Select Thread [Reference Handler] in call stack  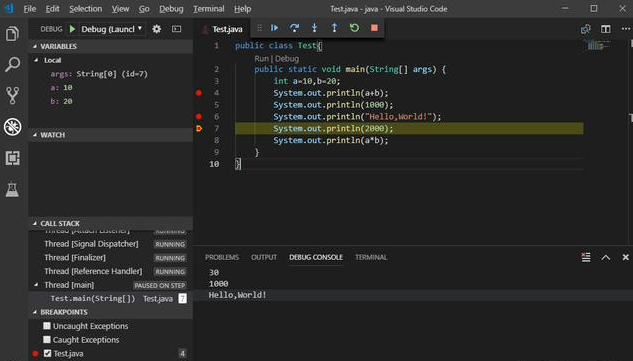[x=111, y=271]
